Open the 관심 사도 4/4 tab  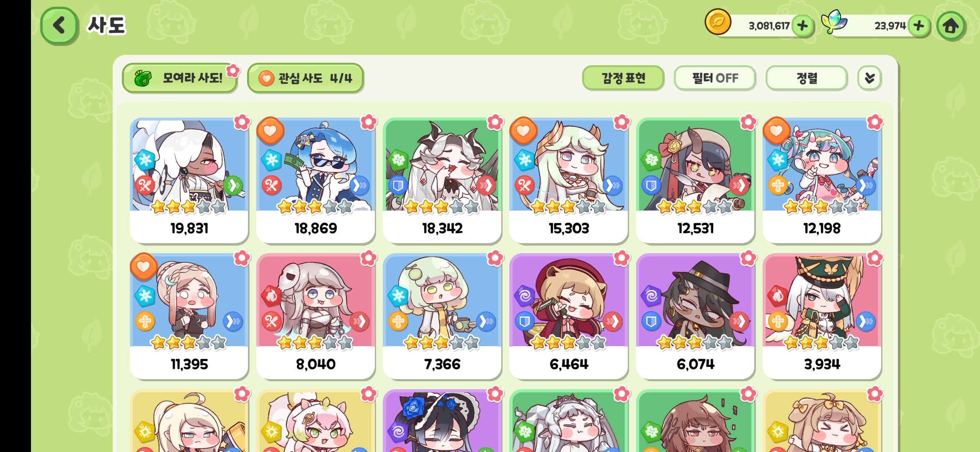305,78
